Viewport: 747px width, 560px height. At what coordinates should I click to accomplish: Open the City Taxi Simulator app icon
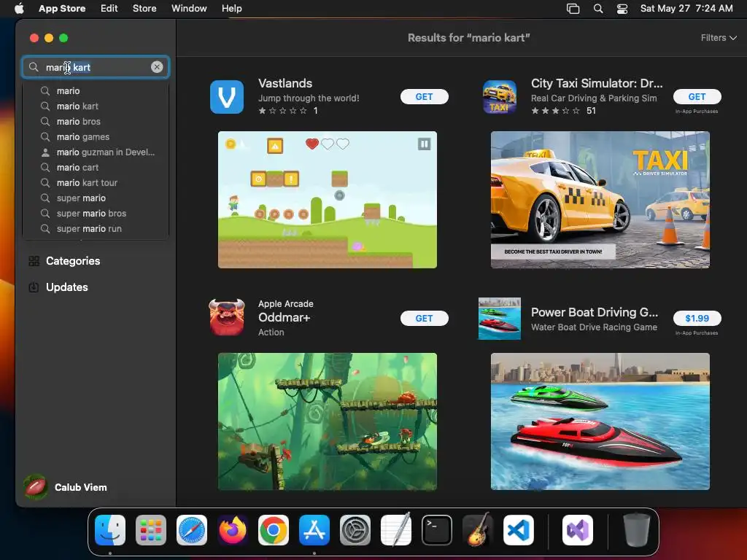[499, 97]
